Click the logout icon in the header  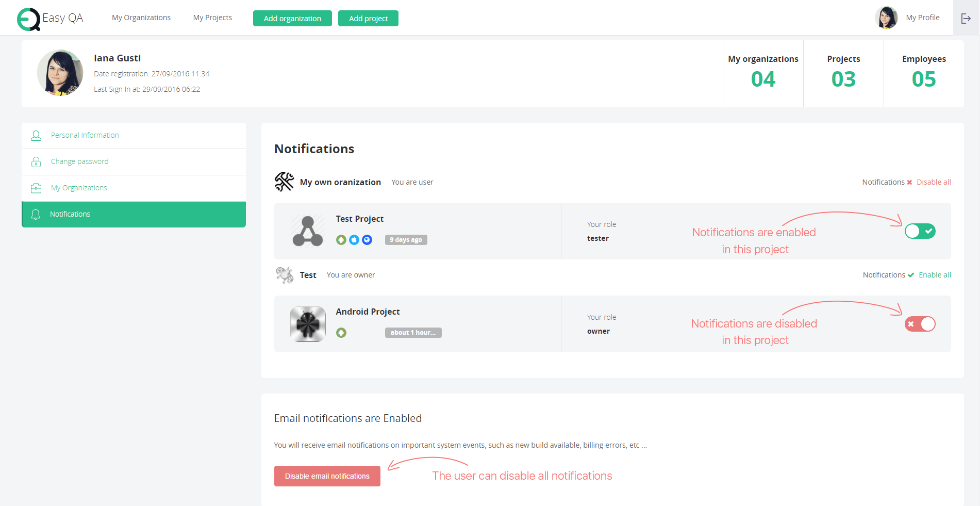point(966,19)
